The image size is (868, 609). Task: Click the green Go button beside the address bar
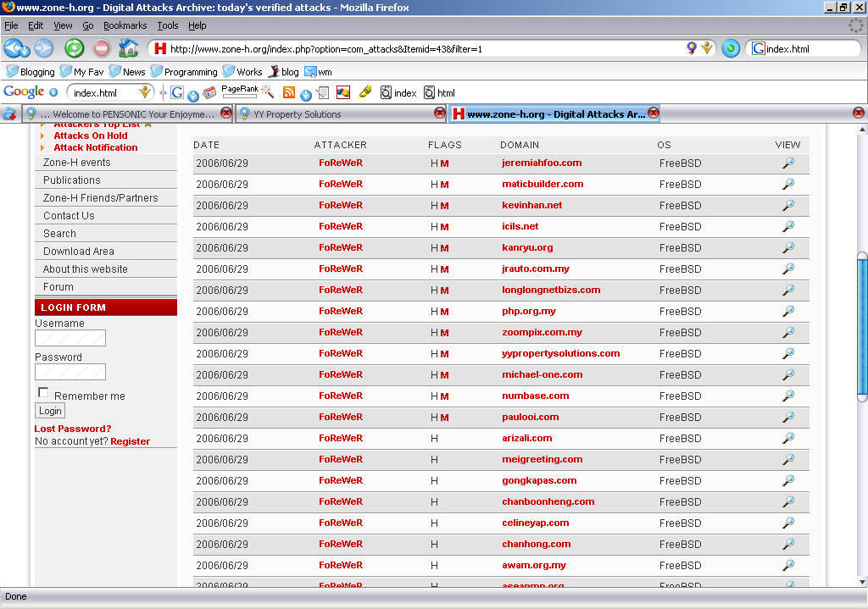(731, 48)
